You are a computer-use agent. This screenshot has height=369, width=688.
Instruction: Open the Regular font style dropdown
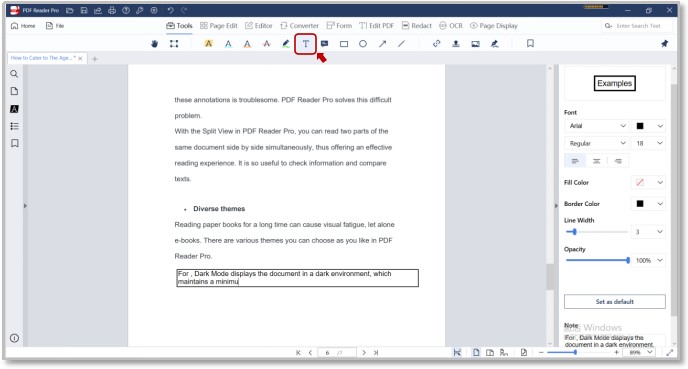(597, 143)
